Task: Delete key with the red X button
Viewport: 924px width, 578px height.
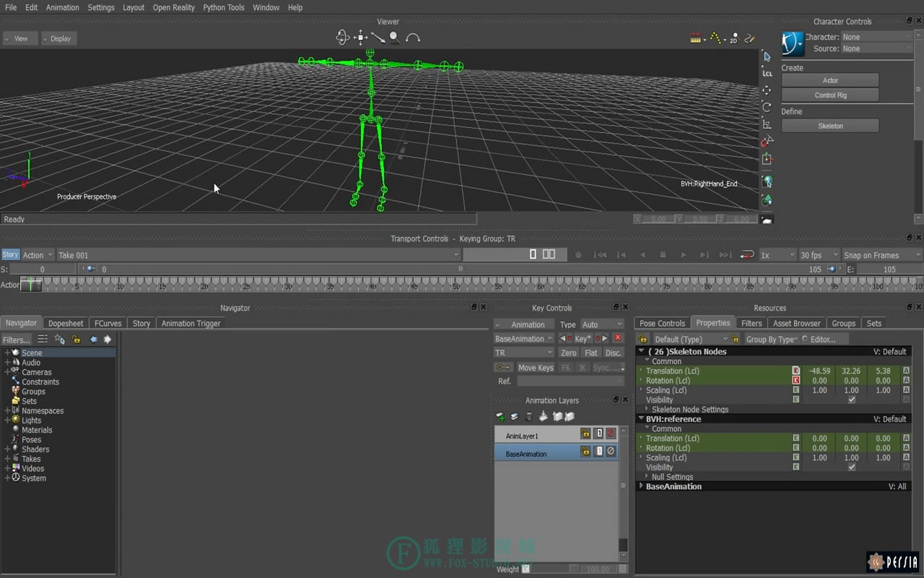Action: click(618, 338)
